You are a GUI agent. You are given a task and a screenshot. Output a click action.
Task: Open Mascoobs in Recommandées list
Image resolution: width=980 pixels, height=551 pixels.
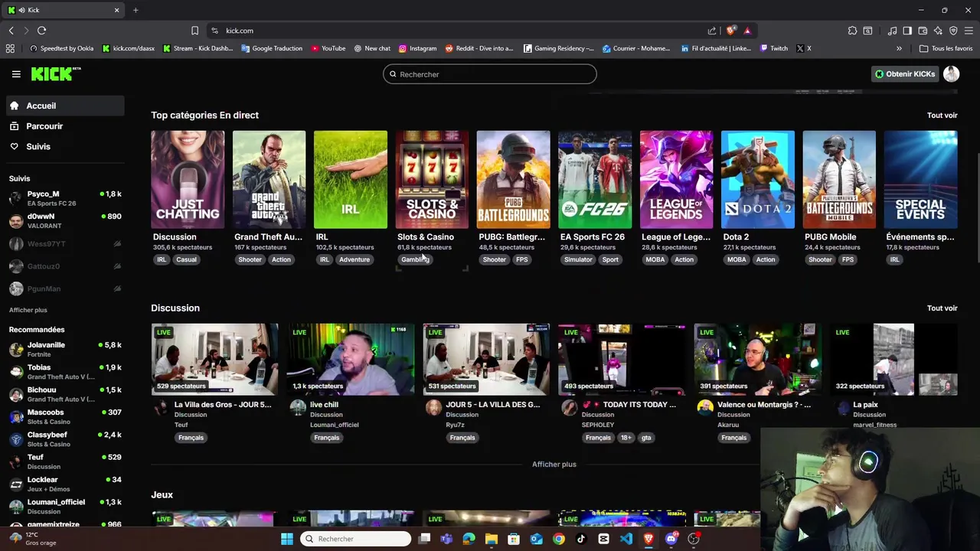click(65, 416)
